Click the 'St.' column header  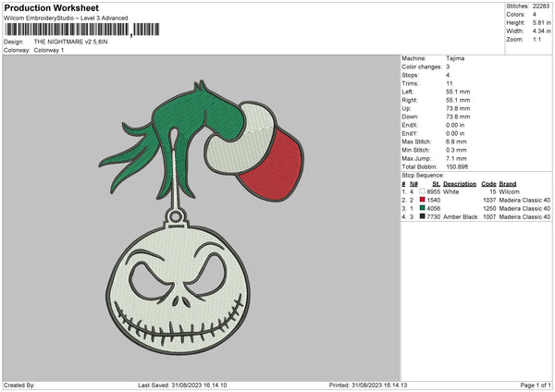tap(436, 184)
